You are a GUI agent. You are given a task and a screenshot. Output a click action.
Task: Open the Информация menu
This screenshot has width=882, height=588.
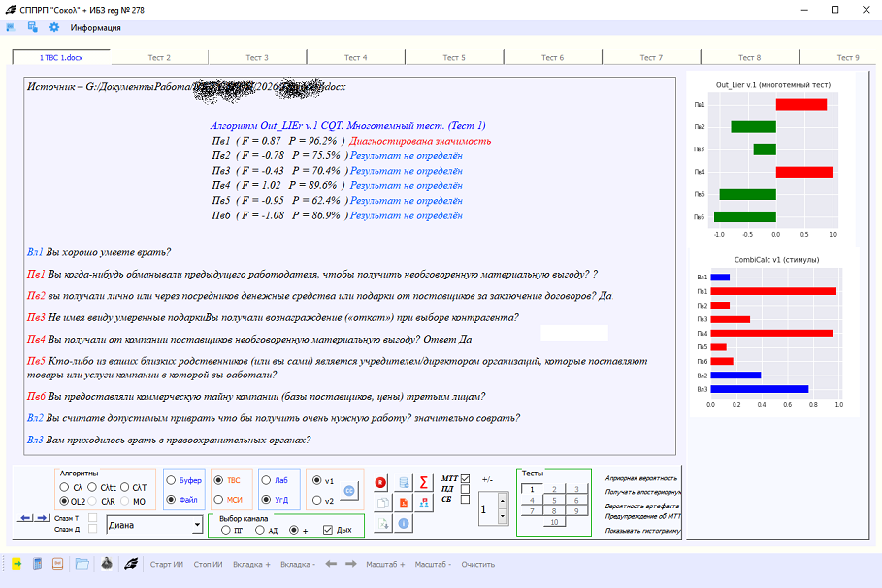tap(95, 27)
